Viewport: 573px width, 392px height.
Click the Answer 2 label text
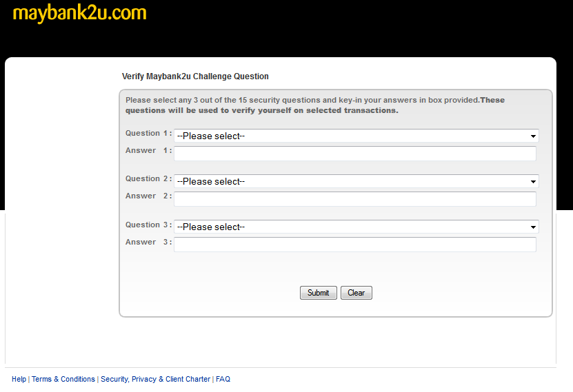(148, 196)
